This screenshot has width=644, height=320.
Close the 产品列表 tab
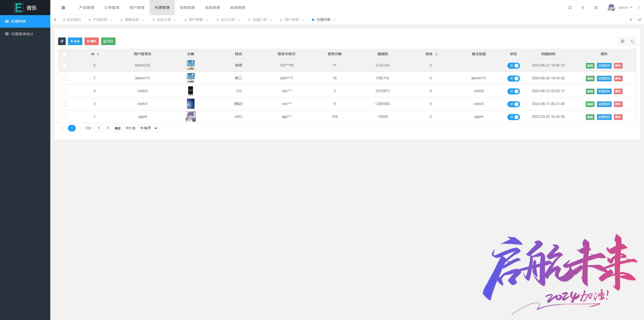pyautogui.click(x=111, y=20)
